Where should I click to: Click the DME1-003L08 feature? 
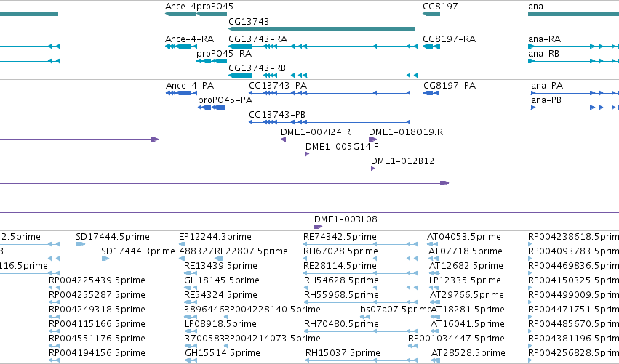pos(466,227)
